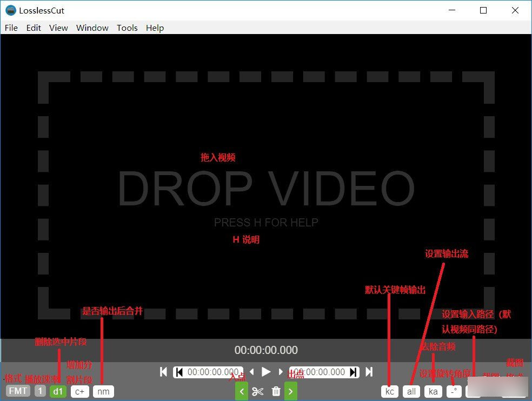The height and width of the screenshot is (401, 532).
Task: Toggle nm merge mode button
Action: (x=103, y=391)
